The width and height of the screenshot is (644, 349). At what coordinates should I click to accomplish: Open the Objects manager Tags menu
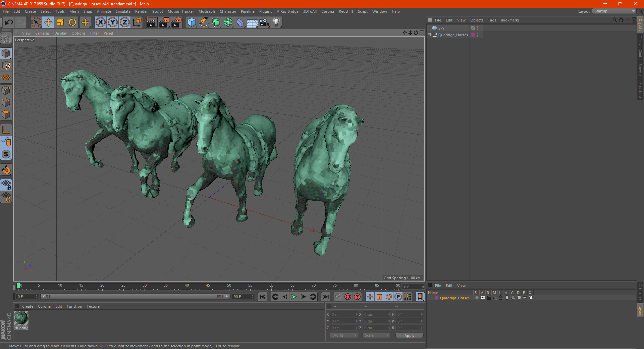tap(492, 20)
